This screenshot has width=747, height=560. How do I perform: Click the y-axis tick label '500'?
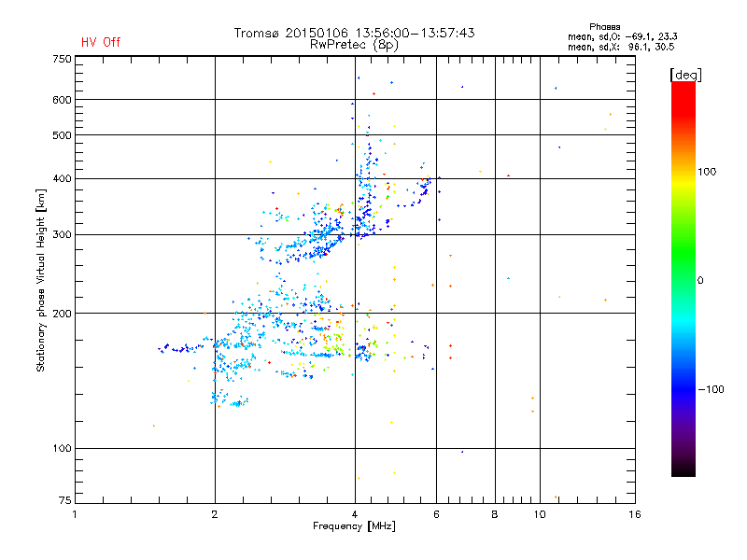[x=62, y=135]
